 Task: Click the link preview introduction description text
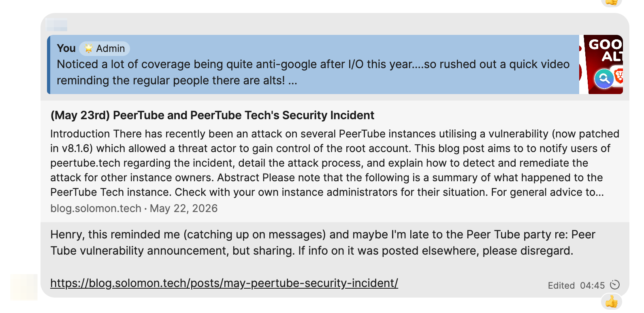tap(335, 163)
